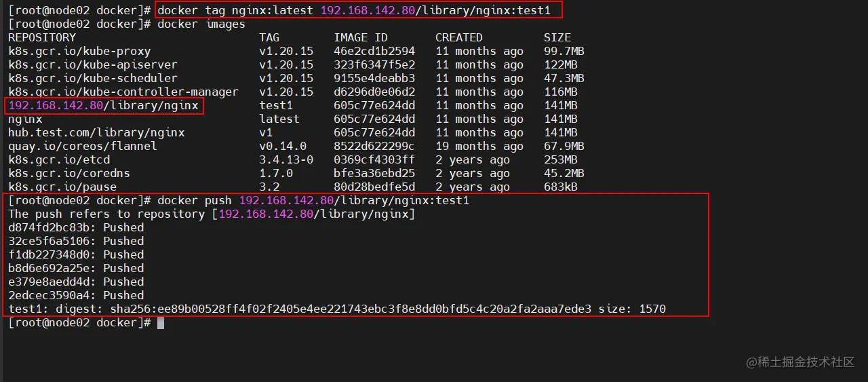Select k8s.gcr.io/kube-proxy repository name
Image resolution: width=868 pixels, height=382 pixels.
pyautogui.click(x=79, y=51)
